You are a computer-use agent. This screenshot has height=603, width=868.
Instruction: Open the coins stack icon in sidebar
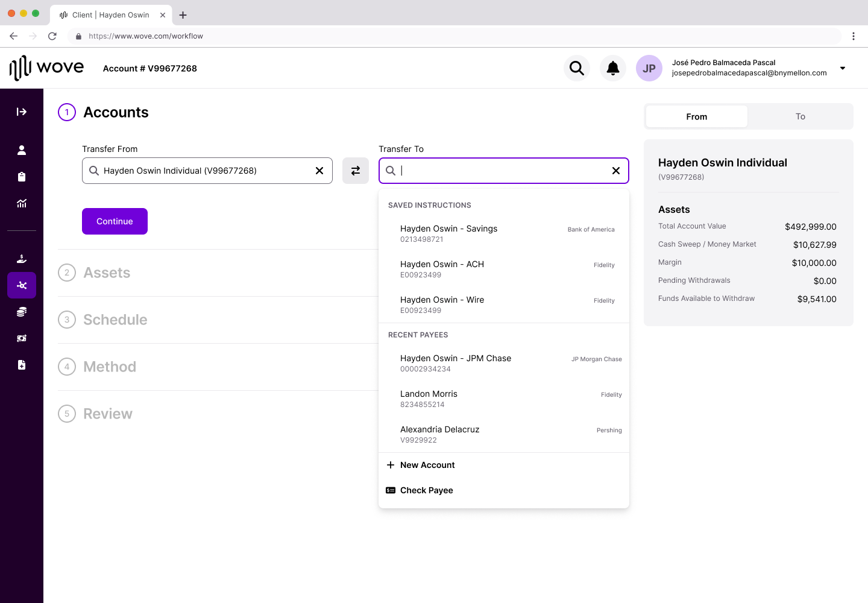22,311
